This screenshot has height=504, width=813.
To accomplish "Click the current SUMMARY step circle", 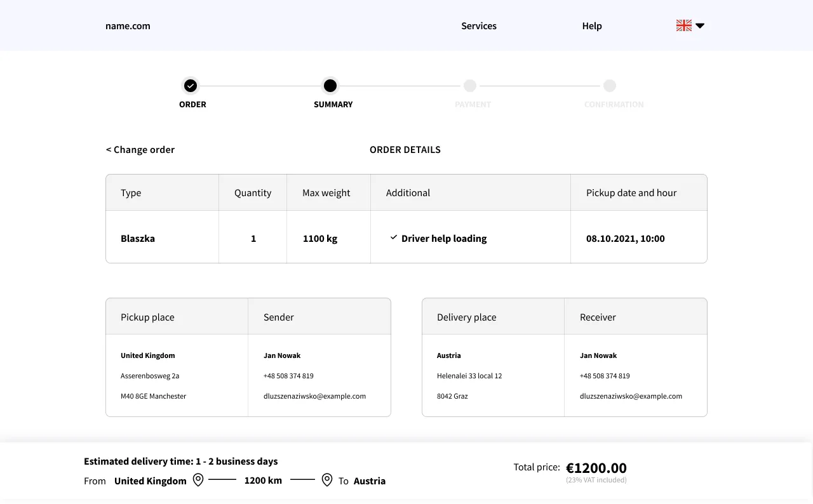I will point(330,86).
